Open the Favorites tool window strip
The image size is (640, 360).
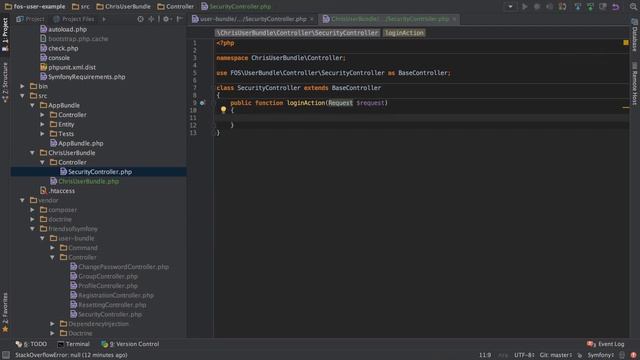pos(5,312)
